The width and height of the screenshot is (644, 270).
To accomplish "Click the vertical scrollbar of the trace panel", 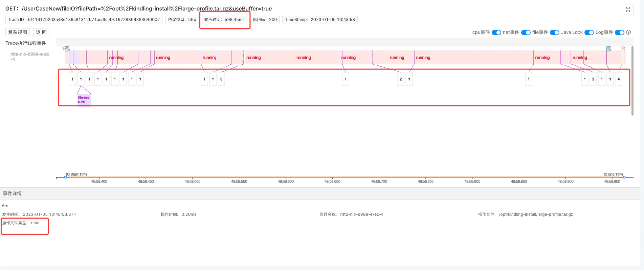I will (x=632, y=81).
